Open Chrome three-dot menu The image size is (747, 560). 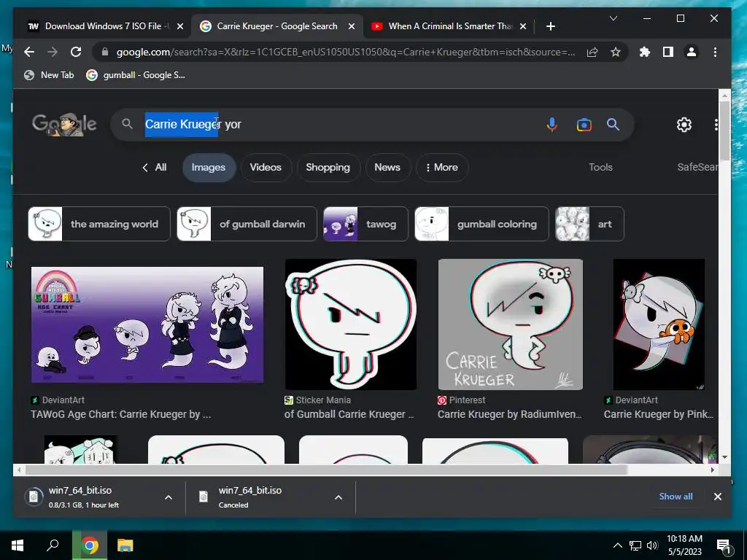715,52
